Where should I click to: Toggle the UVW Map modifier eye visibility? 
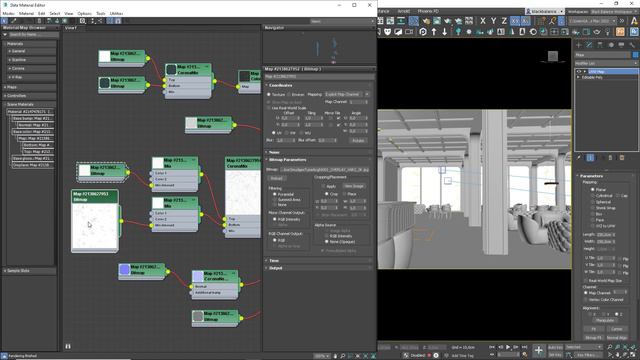[x=579, y=71]
